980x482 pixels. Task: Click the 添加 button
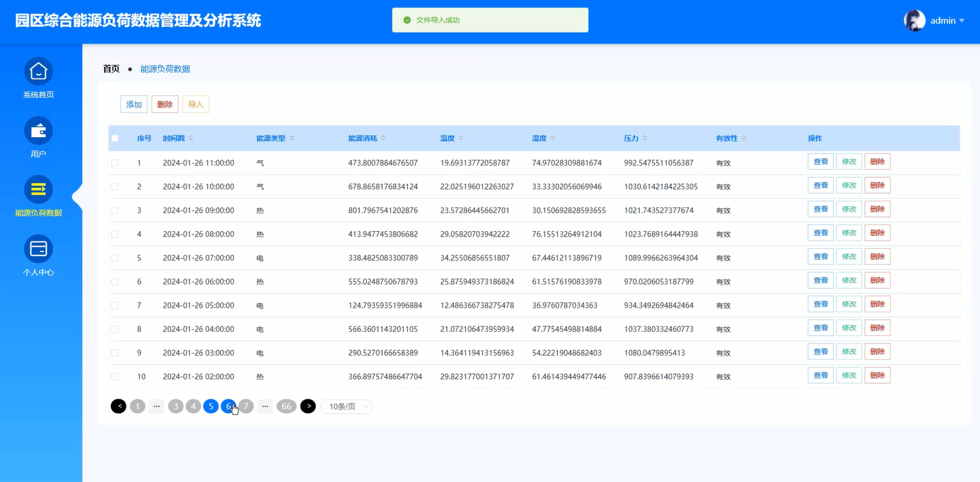click(x=134, y=104)
